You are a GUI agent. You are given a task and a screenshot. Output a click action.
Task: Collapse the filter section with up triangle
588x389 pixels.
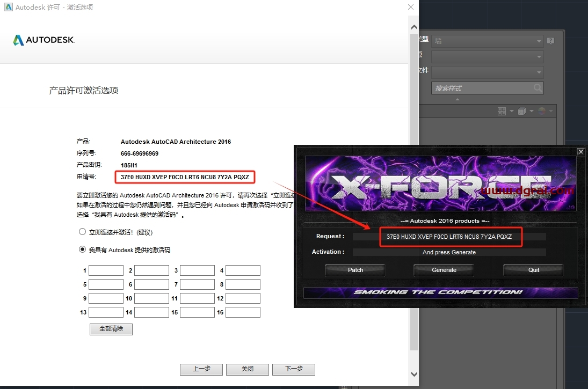[458, 99]
